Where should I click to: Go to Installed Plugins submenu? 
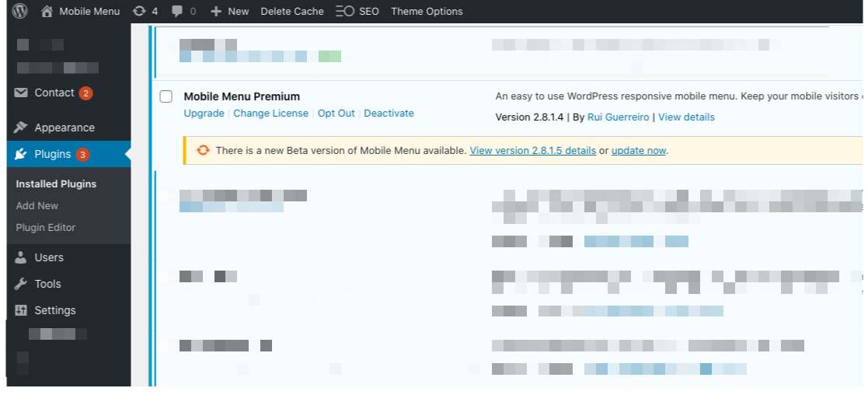point(56,184)
